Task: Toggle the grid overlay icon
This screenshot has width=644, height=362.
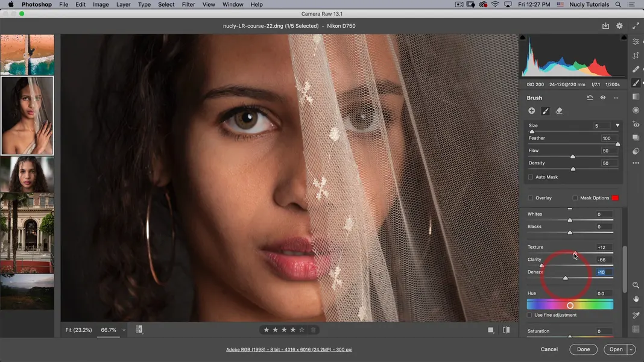Action: pos(636,329)
